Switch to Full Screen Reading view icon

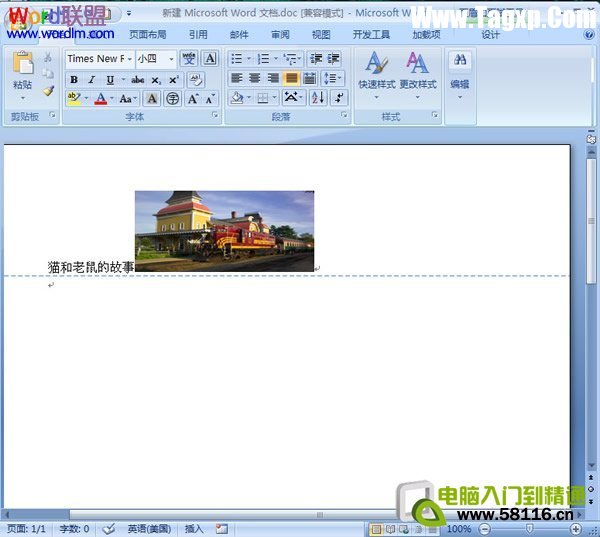click(x=390, y=529)
